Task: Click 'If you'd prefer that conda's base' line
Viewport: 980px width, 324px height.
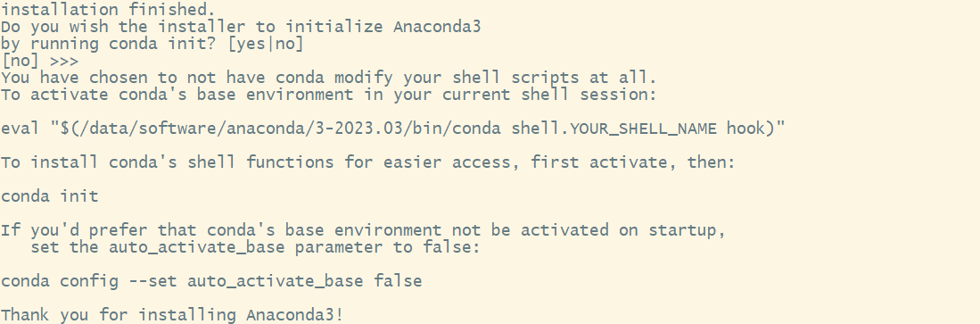Action: [363, 230]
